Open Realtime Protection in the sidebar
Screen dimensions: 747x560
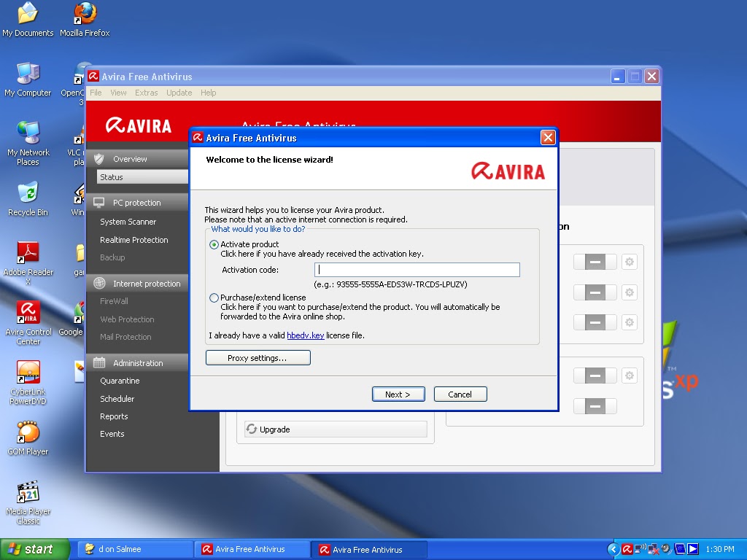tap(134, 240)
